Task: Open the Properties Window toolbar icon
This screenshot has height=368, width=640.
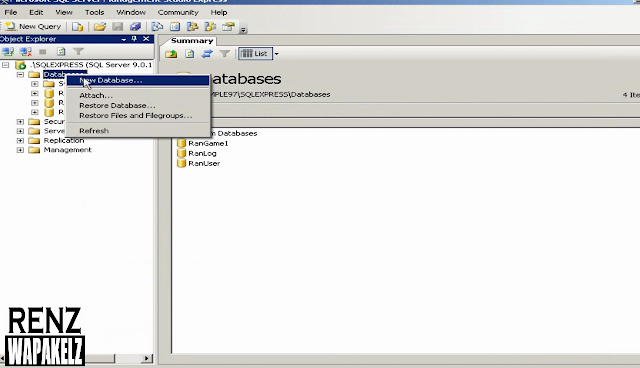Action: click(228, 27)
